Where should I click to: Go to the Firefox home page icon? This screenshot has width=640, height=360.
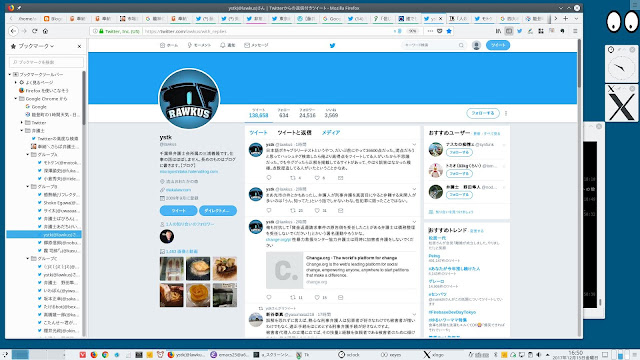(45, 31)
